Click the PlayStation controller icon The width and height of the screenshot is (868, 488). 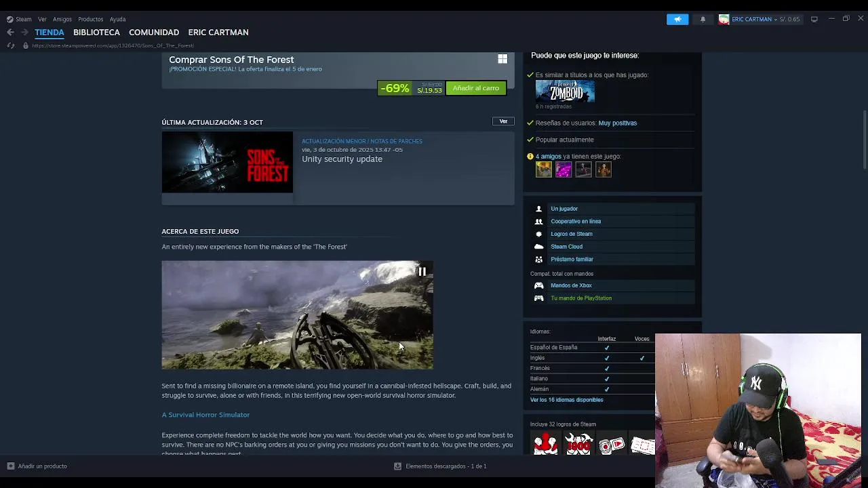coord(538,298)
